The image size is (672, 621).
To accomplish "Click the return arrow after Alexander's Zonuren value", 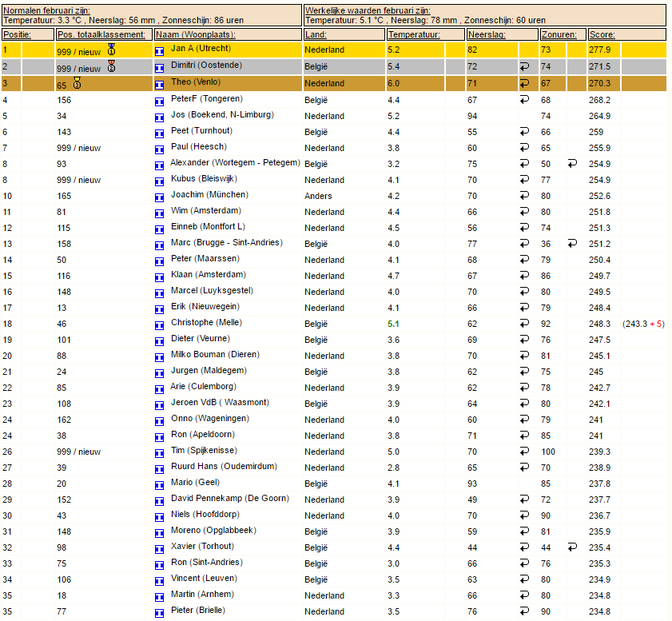I will coord(572,163).
